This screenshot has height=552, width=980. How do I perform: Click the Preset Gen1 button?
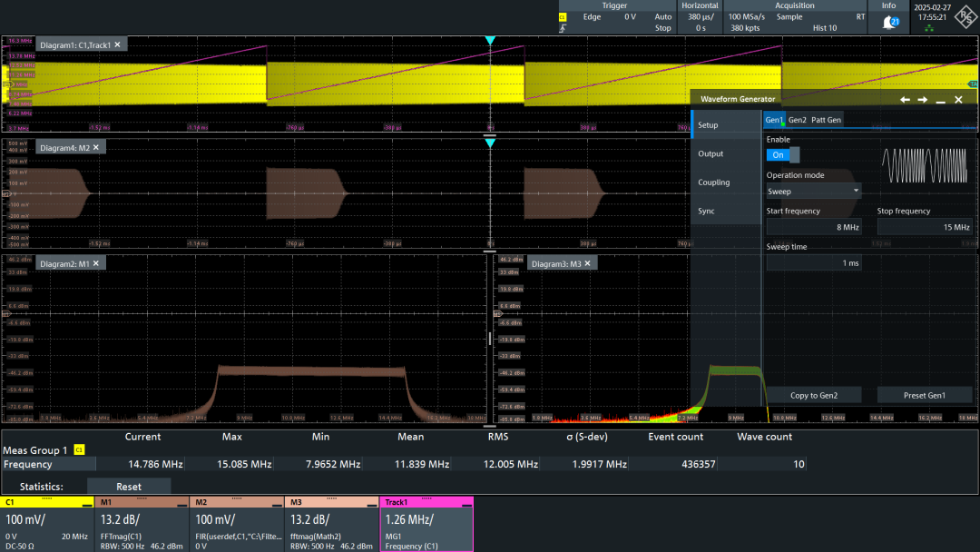925,395
